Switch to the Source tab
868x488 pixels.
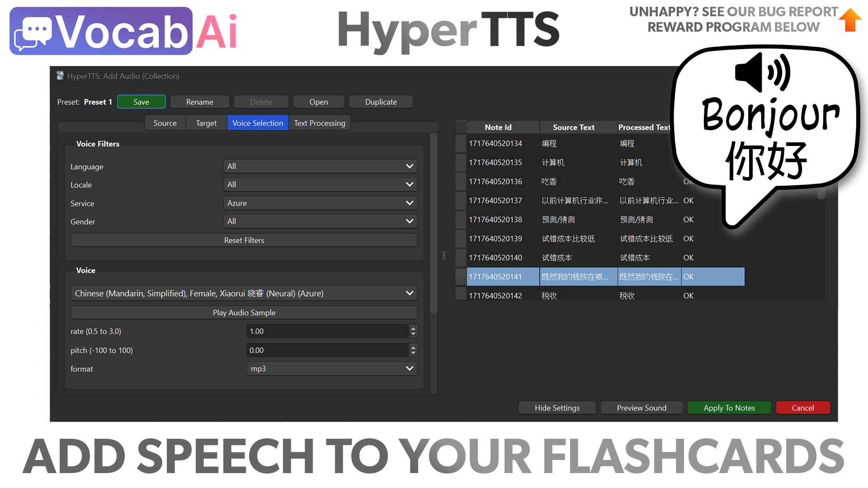pos(165,123)
